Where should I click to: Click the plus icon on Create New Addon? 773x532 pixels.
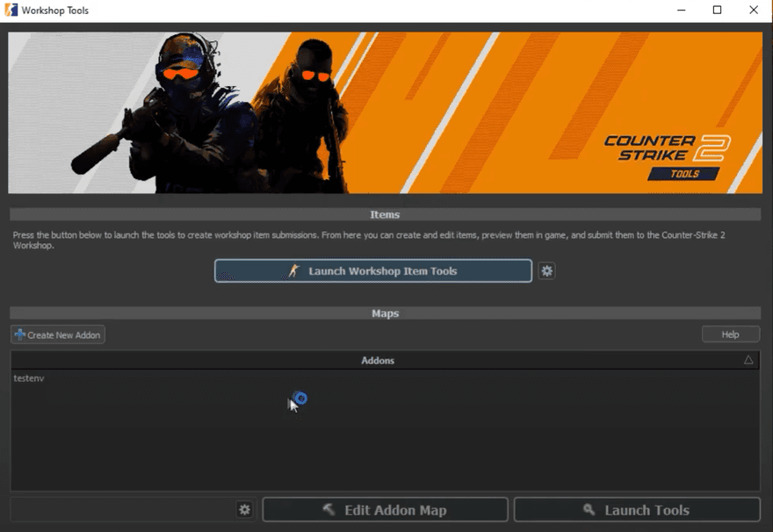pyautogui.click(x=19, y=334)
